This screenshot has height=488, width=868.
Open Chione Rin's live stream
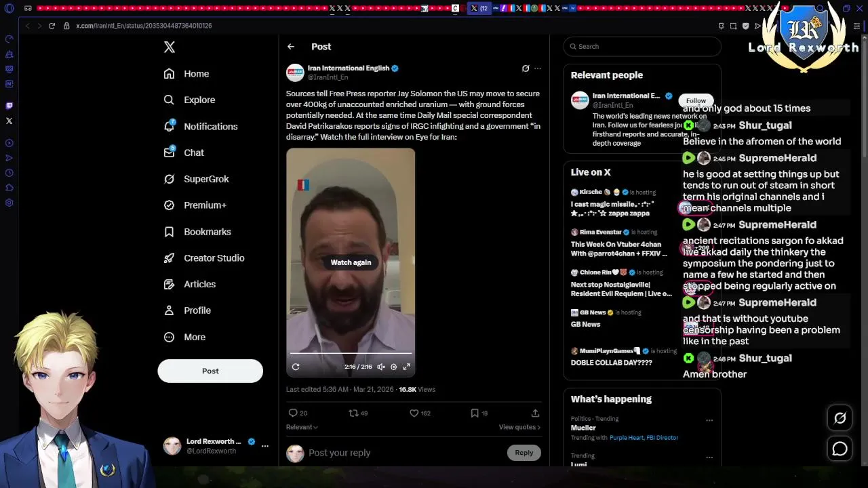[x=624, y=283]
